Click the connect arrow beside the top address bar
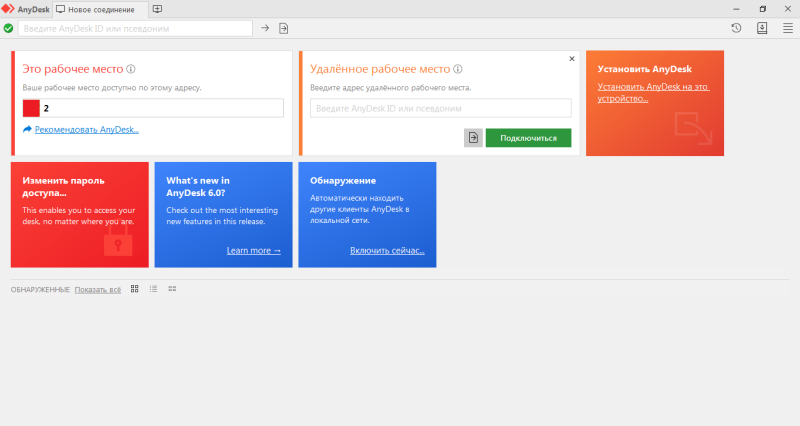The width and height of the screenshot is (800, 426). coord(265,29)
